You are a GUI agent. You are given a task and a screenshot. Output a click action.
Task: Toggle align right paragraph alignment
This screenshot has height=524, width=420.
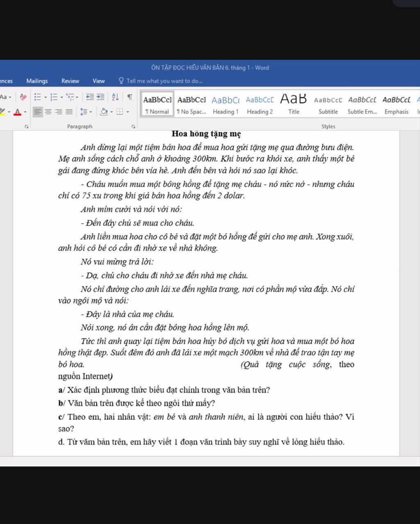(59, 112)
